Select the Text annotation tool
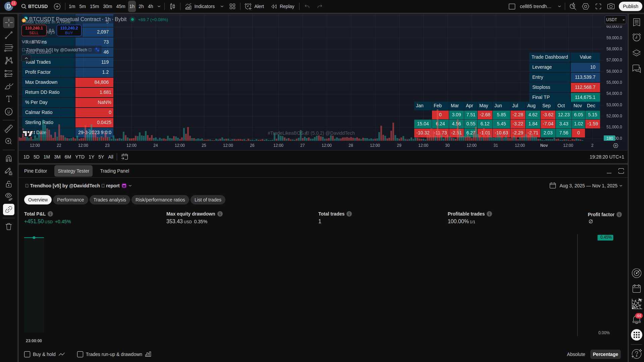 (x=9, y=99)
